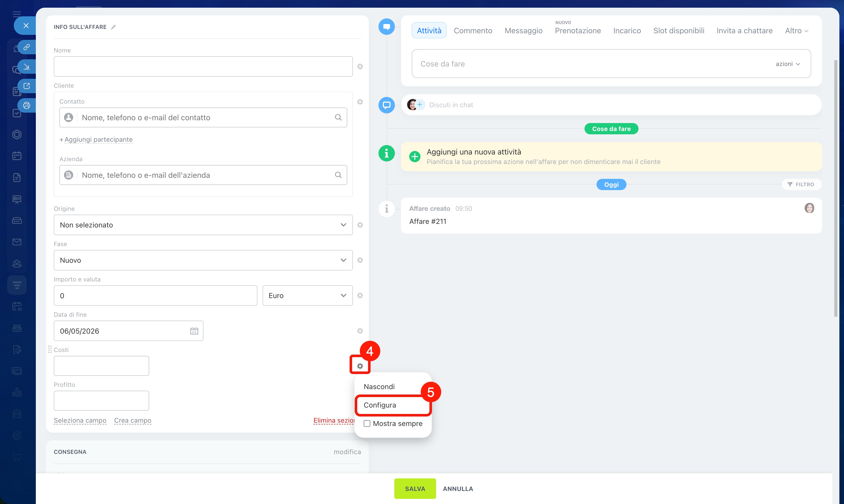Click the Crea campo link

(133, 420)
